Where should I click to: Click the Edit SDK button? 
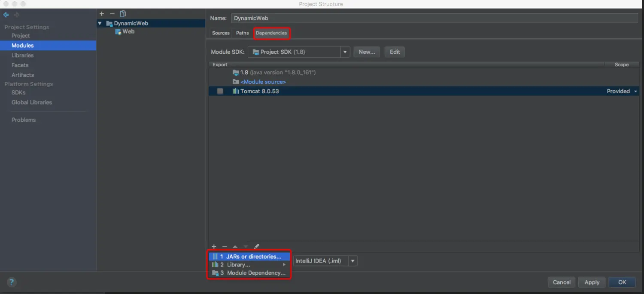[x=395, y=52]
